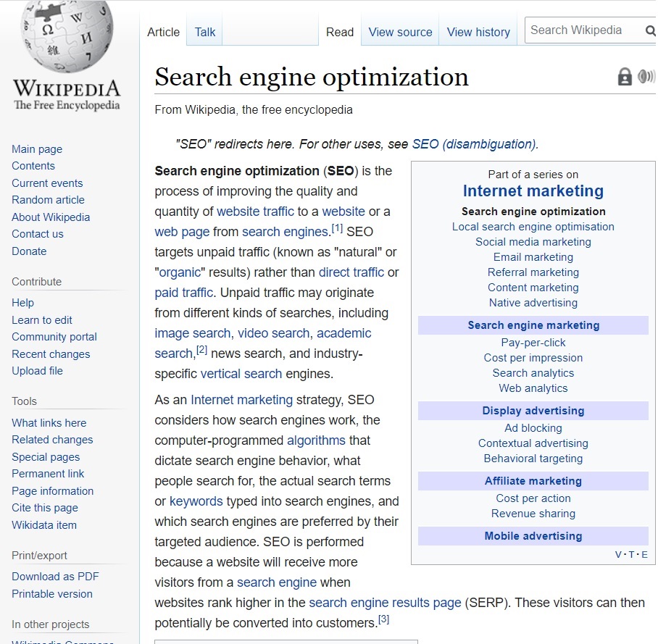This screenshot has height=644, width=658.
Task: Select the View source tab
Action: pyautogui.click(x=400, y=32)
